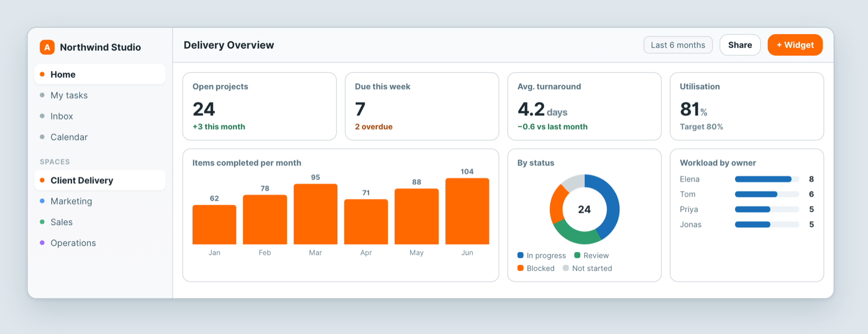Click the Elena owner name
Viewport: 868px width, 334px height.
[x=690, y=179]
